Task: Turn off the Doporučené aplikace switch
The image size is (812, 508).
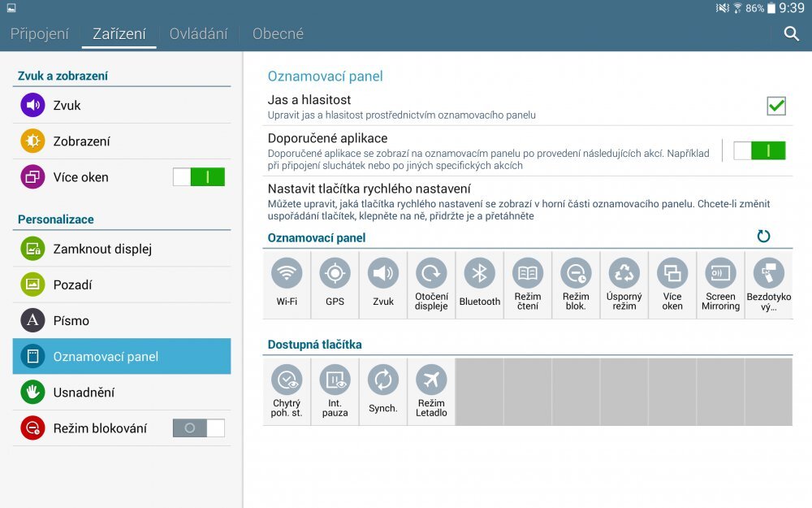Action: (759, 150)
